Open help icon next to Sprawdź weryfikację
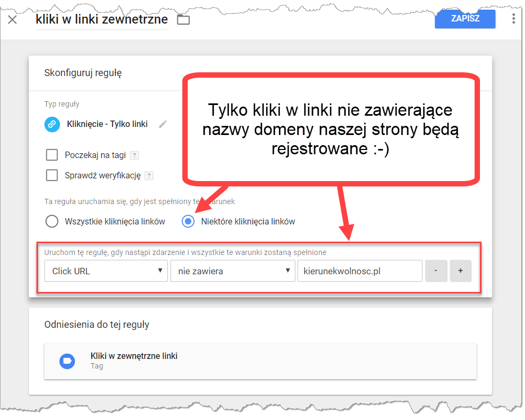The height and width of the screenshot is (420, 525). coord(149,175)
